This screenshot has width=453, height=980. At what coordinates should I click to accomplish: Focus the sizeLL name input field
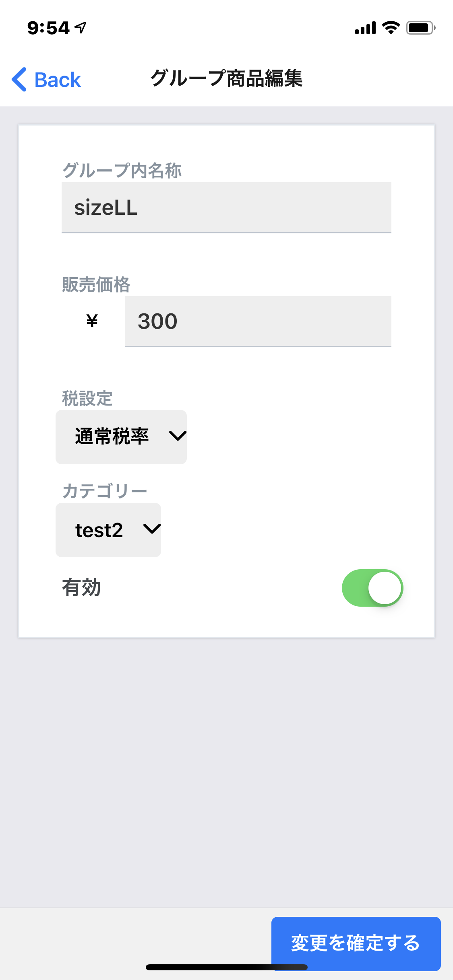coord(226,208)
